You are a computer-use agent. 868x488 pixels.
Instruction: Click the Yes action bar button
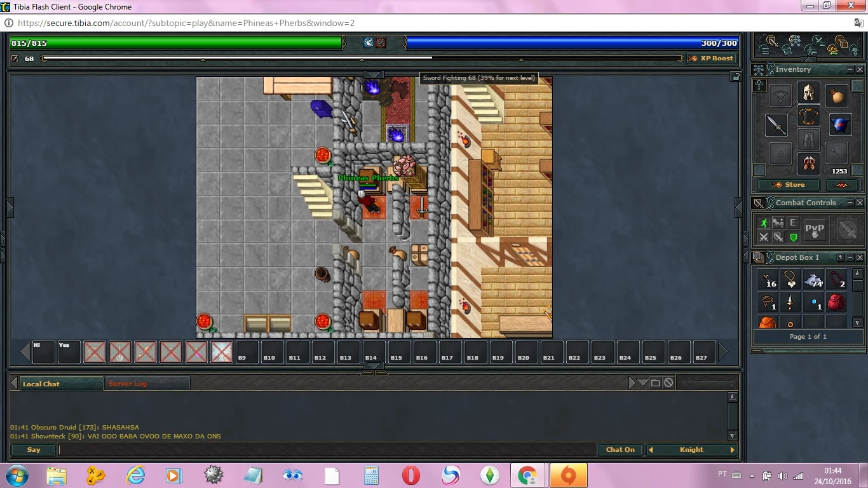(x=69, y=352)
